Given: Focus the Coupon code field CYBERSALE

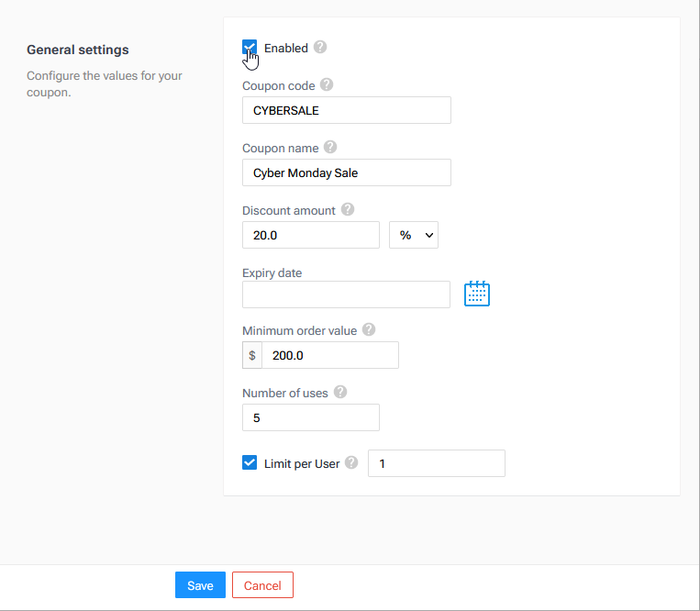Looking at the screenshot, I should [x=347, y=110].
